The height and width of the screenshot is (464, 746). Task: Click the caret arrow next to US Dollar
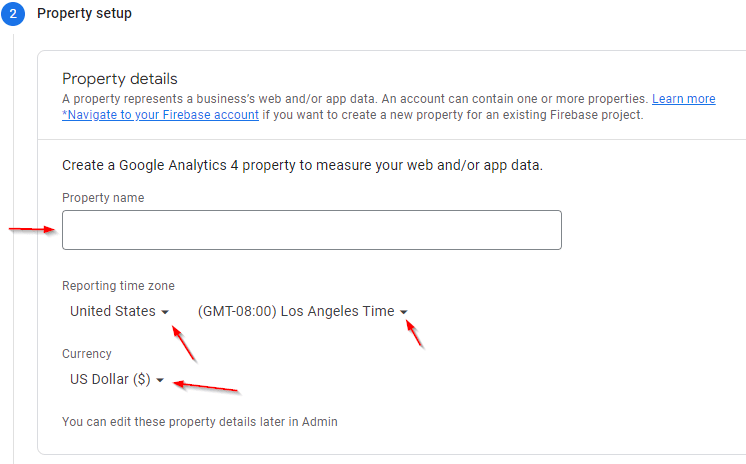point(159,380)
